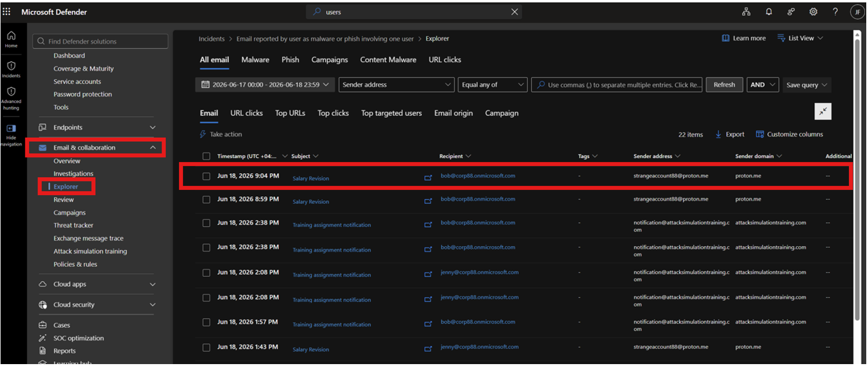Select the Top targeted users sub-tab
Image resolution: width=868 pixels, height=367 pixels.
tap(392, 113)
